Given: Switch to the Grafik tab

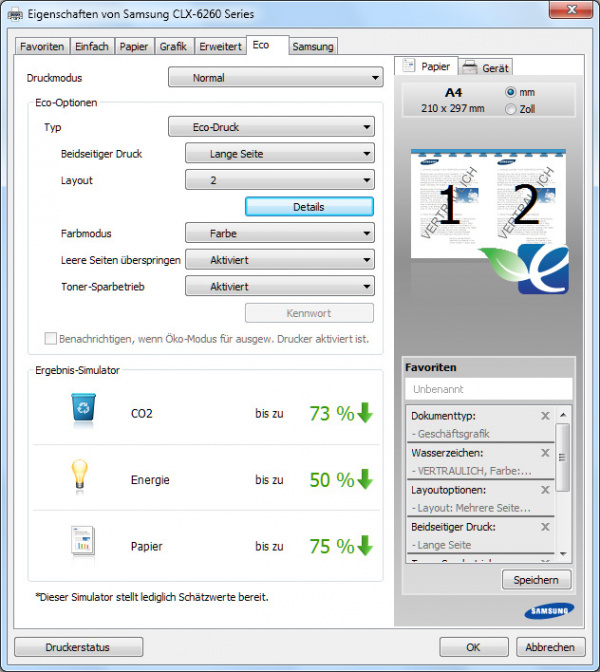Looking at the screenshot, I should [173, 46].
